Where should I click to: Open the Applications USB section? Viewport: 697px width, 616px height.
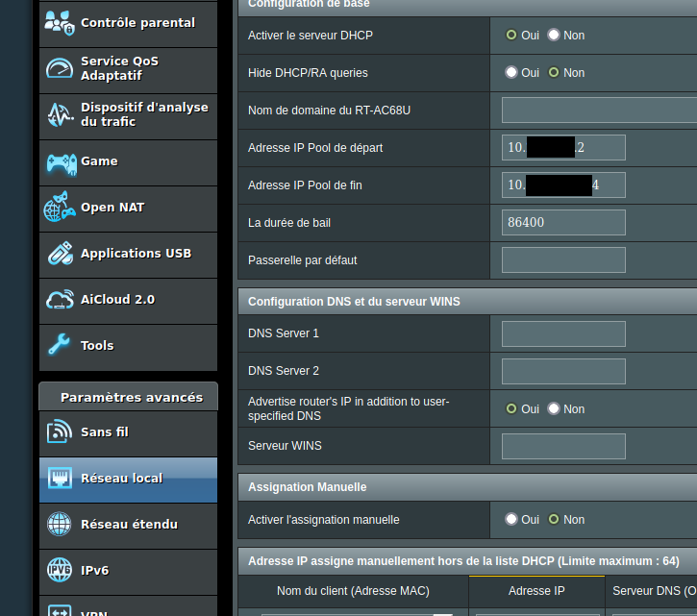point(128,255)
